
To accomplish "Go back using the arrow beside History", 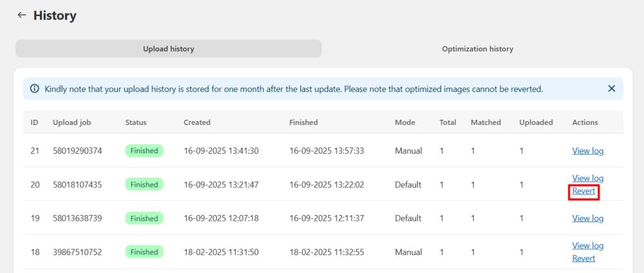I will (x=22, y=15).
